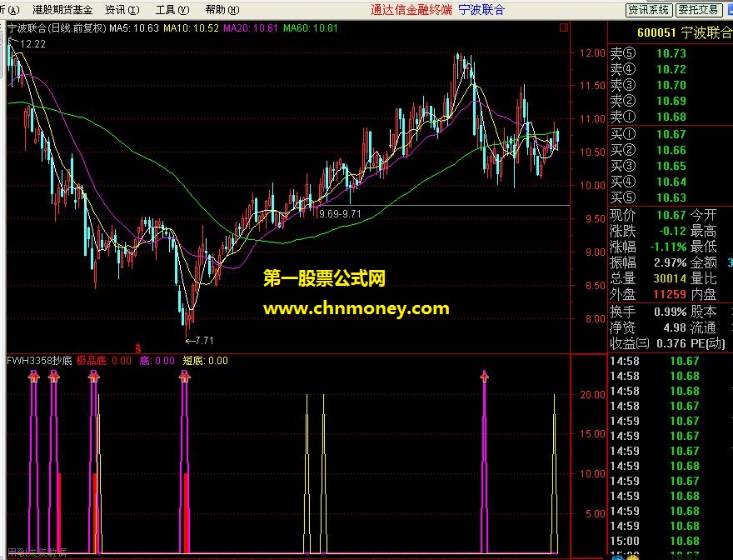The height and width of the screenshot is (560, 733).
Task: Click the second magenta bottom-signal arrow in the indicator panel
Action: click(x=54, y=376)
